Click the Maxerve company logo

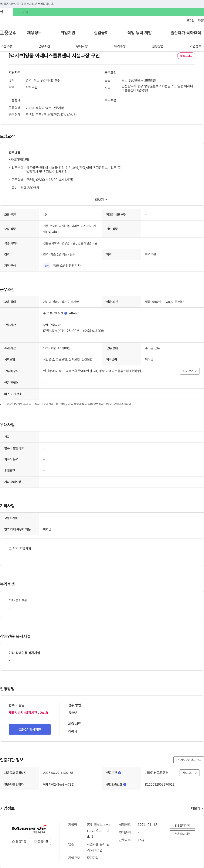(x=30, y=829)
